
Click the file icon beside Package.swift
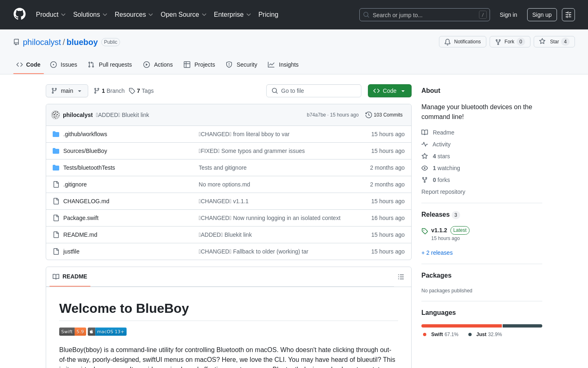(56, 218)
